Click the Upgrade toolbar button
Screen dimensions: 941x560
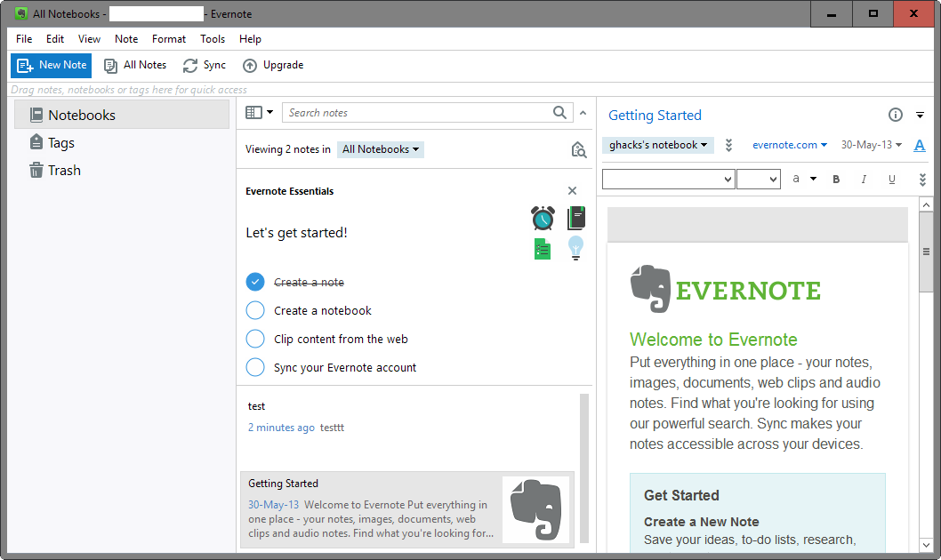coord(273,66)
